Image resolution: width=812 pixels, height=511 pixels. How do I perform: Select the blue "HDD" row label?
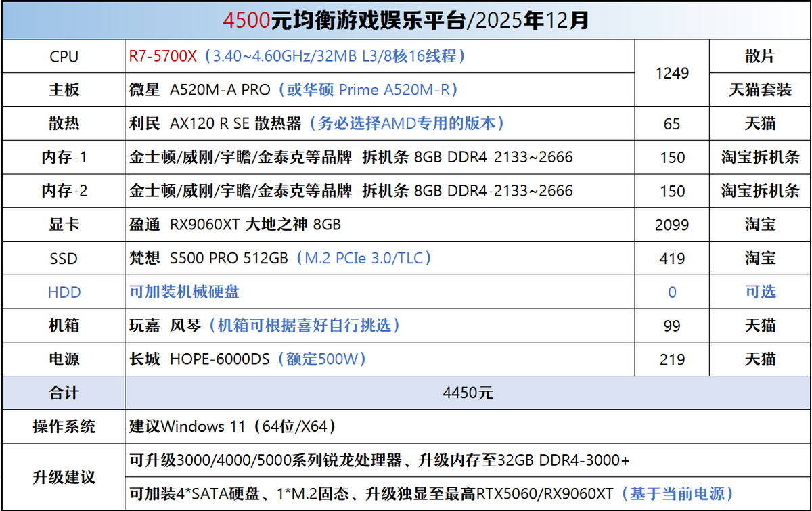tap(64, 292)
